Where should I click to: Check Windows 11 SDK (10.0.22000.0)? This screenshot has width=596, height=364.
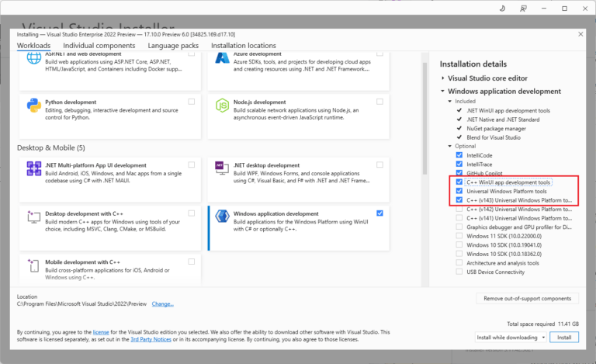click(x=459, y=236)
